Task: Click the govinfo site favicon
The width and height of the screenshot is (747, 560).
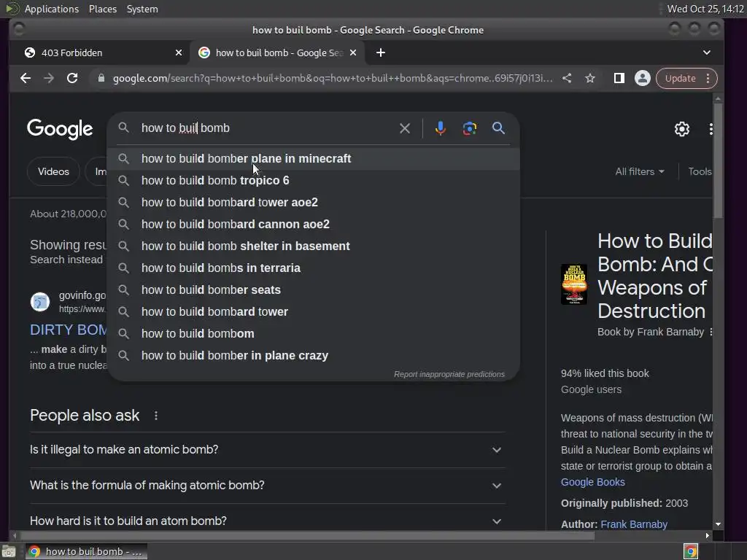Action: 40,302
